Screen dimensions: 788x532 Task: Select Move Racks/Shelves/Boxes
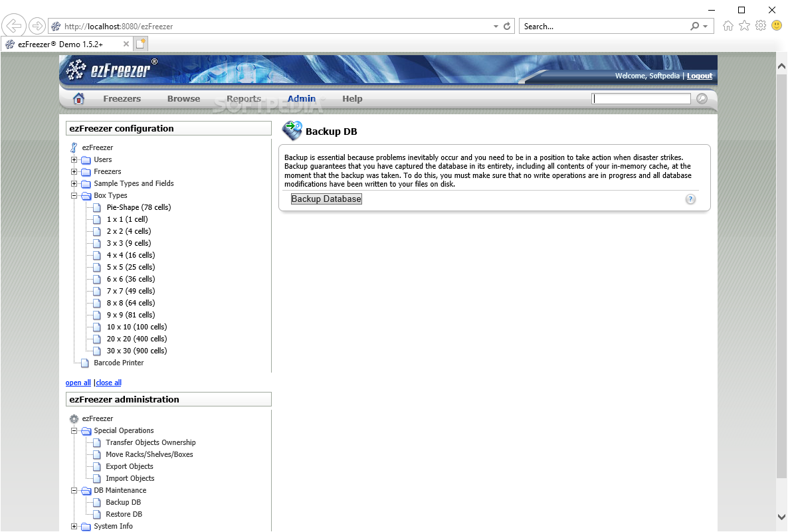point(149,455)
